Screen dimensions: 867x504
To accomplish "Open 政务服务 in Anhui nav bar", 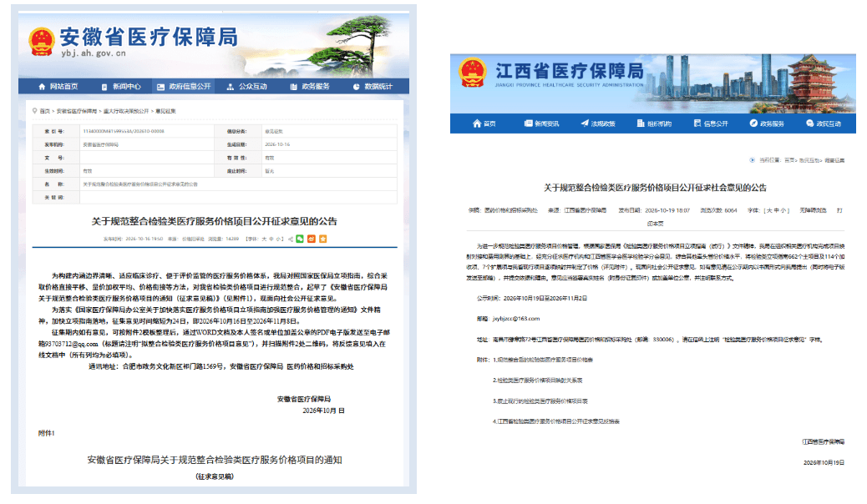I will (x=316, y=87).
